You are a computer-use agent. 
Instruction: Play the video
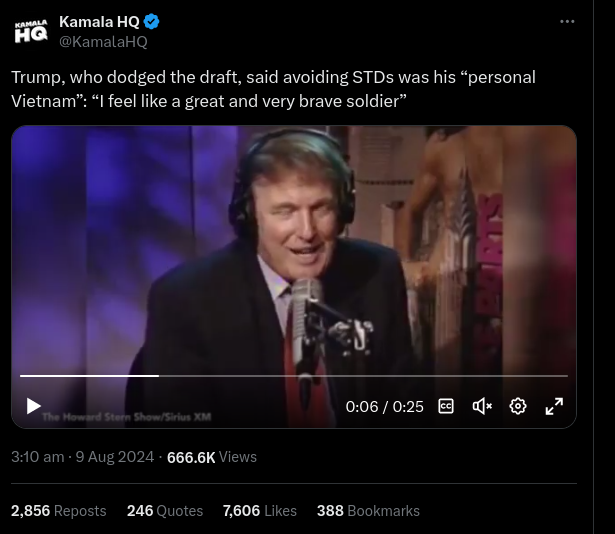tap(33, 406)
